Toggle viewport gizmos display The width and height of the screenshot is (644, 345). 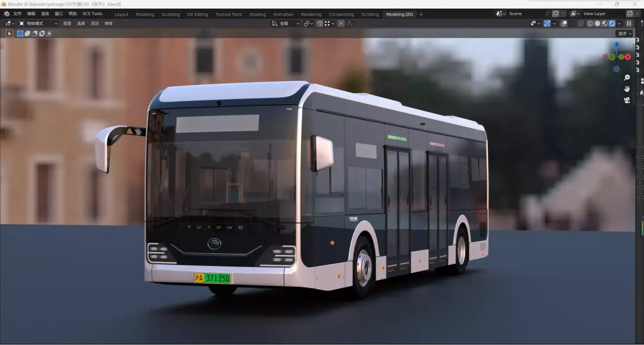coord(547,24)
